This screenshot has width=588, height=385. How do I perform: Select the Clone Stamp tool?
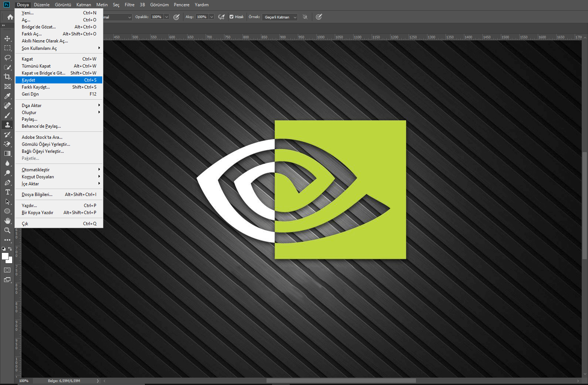(x=7, y=125)
